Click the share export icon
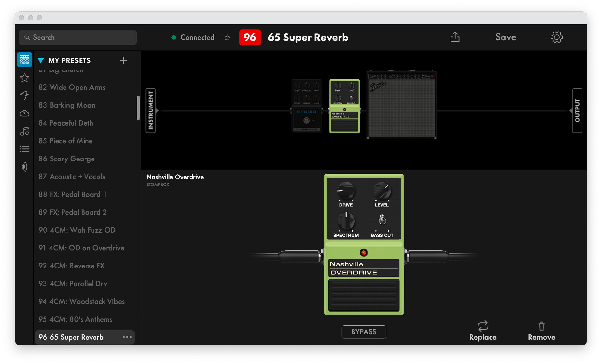This screenshot has width=602, height=364. click(455, 37)
